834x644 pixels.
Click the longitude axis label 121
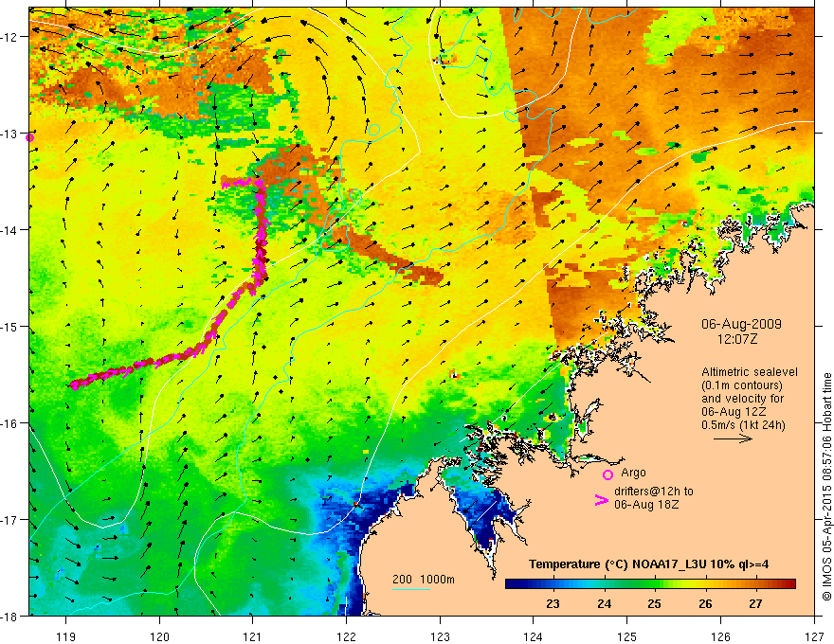pyautogui.click(x=253, y=636)
